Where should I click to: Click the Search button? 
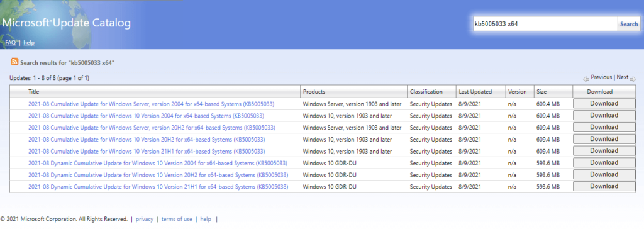click(x=629, y=24)
